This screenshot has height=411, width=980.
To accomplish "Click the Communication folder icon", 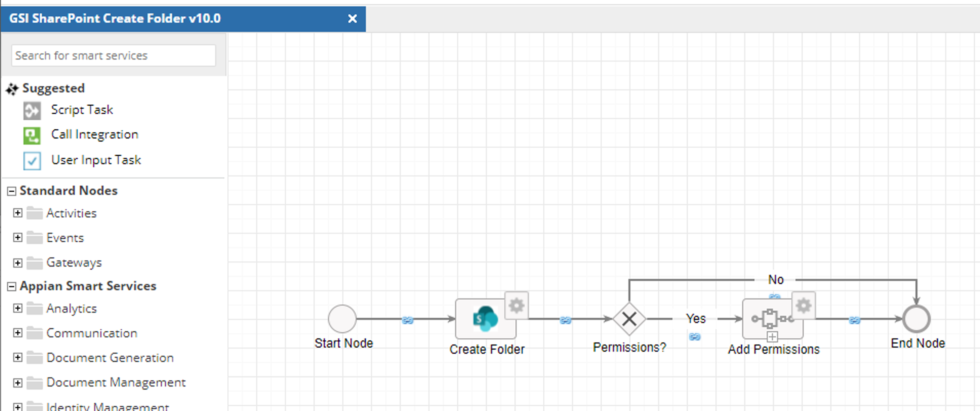I will [35, 333].
